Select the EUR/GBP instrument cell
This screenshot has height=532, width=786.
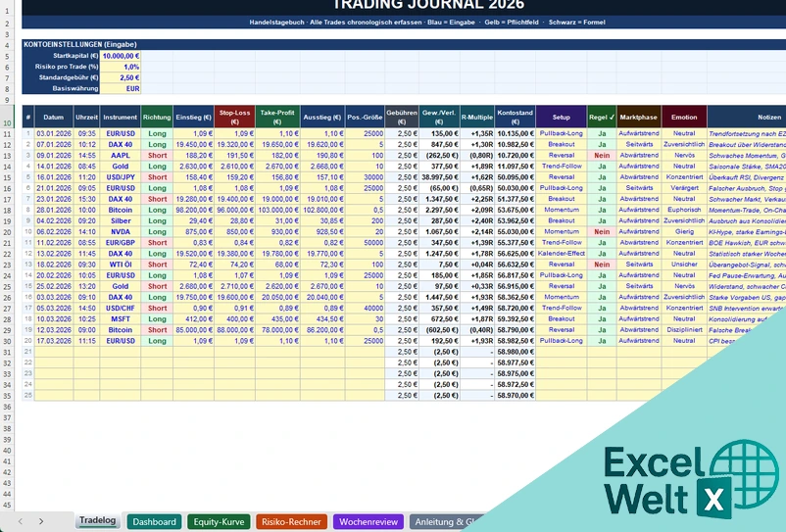(121, 242)
